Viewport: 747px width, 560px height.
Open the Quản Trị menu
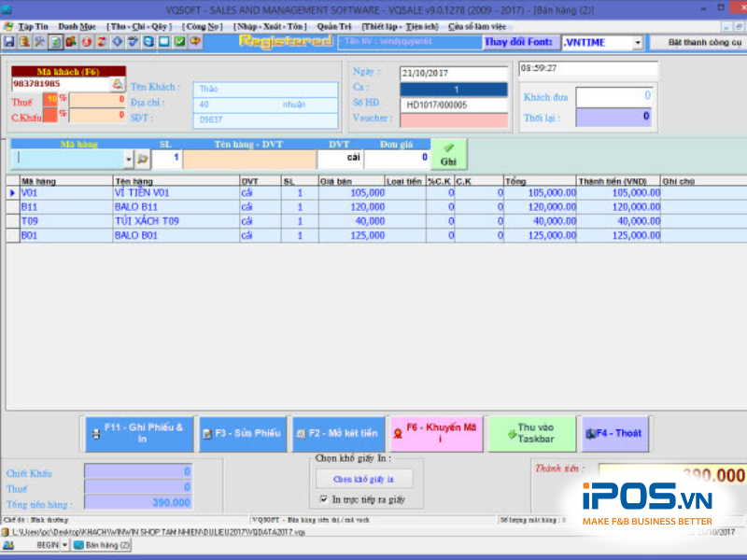(x=333, y=27)
